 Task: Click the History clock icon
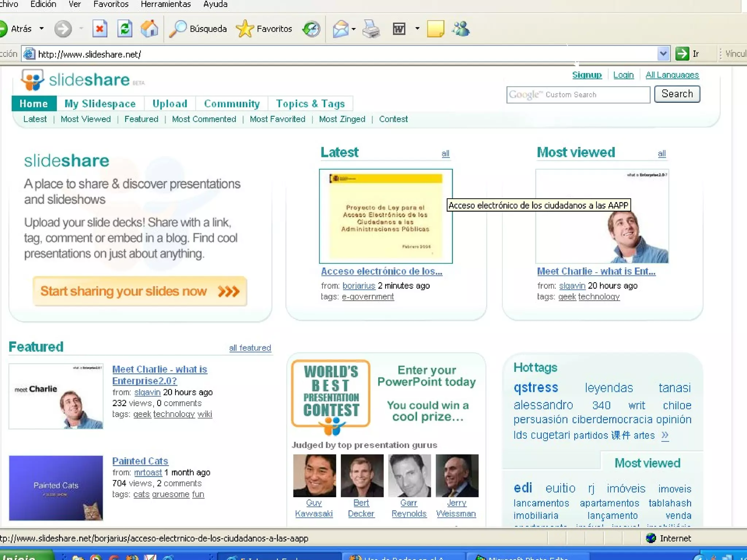pos(311,29)
